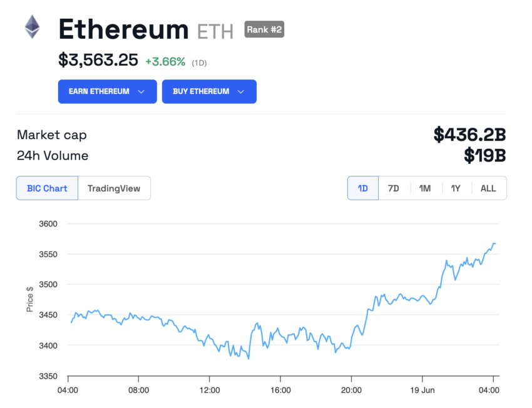This screenshot has width=532, height=408.
Task: Select the 1Y timeframe button
Action: pos(456,188)
